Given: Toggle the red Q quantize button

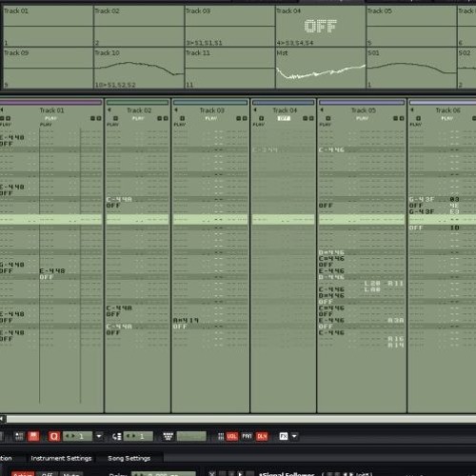Looking at the screenshot, I should (54, 436).
